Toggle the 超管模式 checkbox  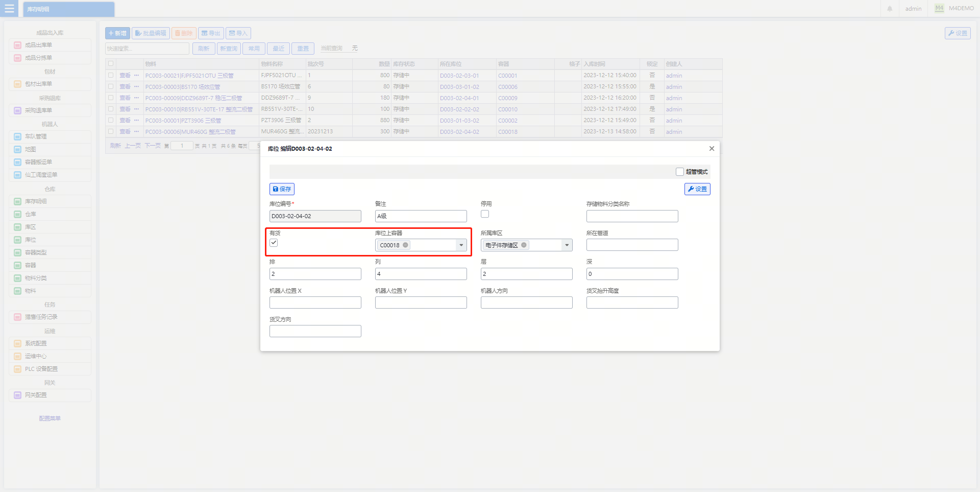point(680,172)
